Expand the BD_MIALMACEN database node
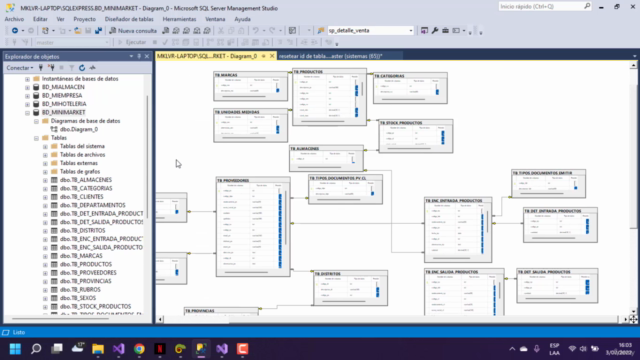The height and width of the screenshot is (360, 640). 27,87
